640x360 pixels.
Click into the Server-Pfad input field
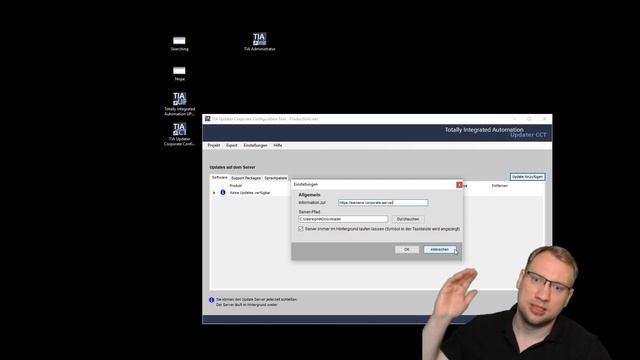pyautogui.click(x=343, y=219)
